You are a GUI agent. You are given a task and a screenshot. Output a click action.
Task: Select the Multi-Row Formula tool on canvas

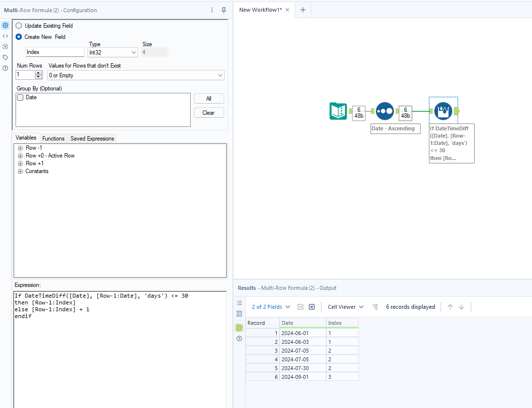click(443, 111)
